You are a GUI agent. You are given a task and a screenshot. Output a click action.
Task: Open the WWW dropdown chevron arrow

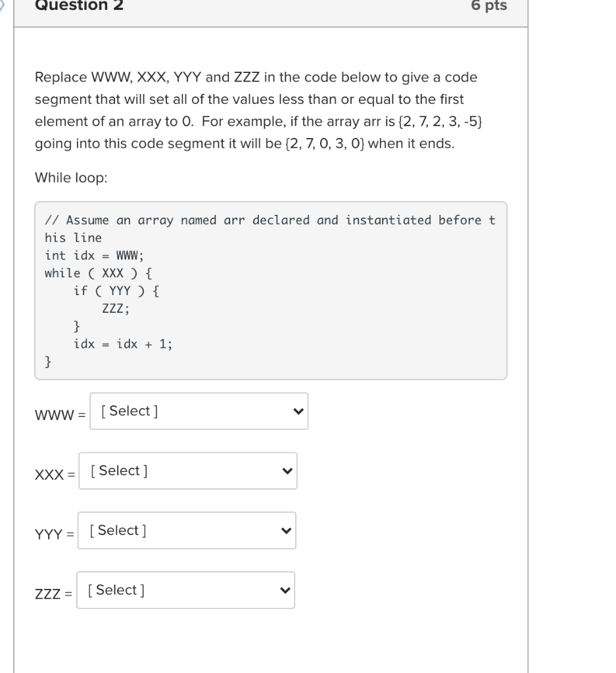pos(300,411)
